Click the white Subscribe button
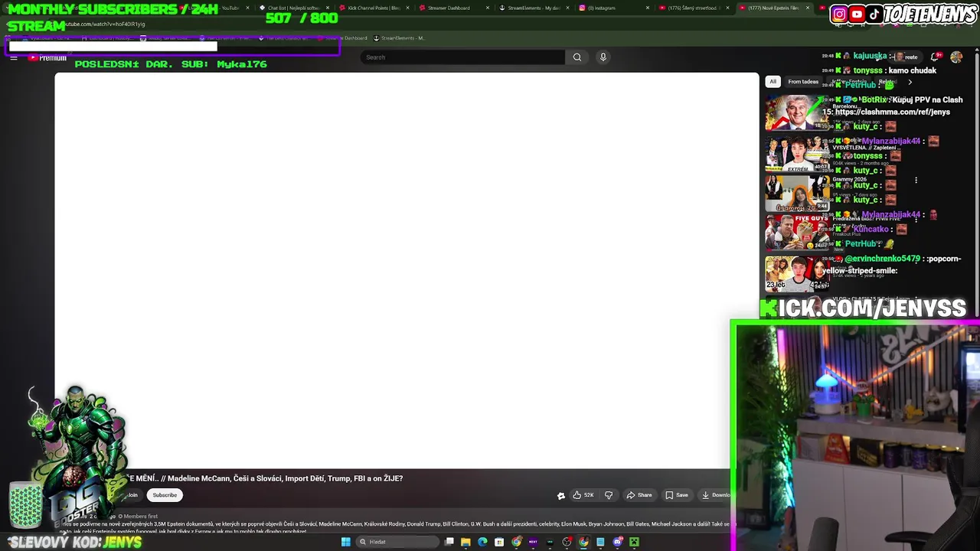The width and height of the screenshot is (980, 551). [x=165, y=495]
